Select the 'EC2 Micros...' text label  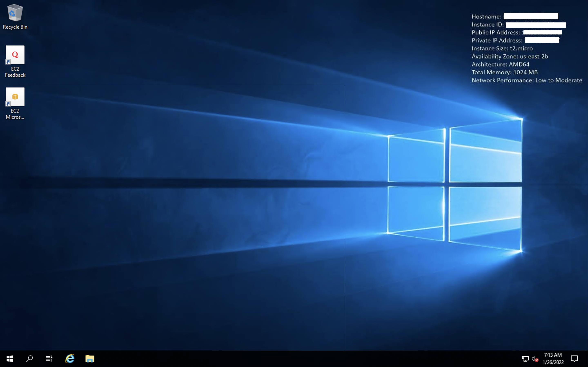(15, 114)
